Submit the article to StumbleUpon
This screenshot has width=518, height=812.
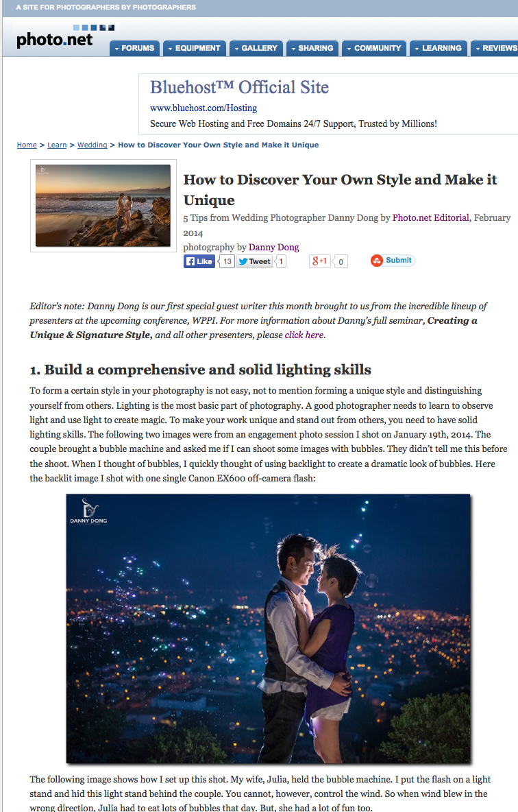click(392, 261)
